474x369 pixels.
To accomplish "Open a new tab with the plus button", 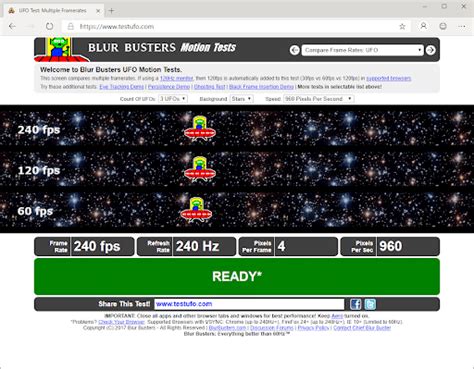I will (111, 11).
